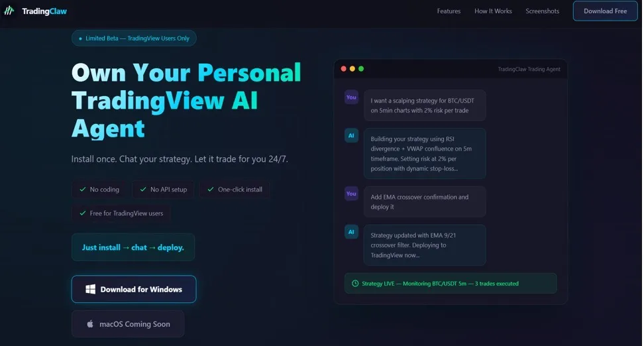Click the clock icon in Strategy LIVE bar

pos(355,284)
